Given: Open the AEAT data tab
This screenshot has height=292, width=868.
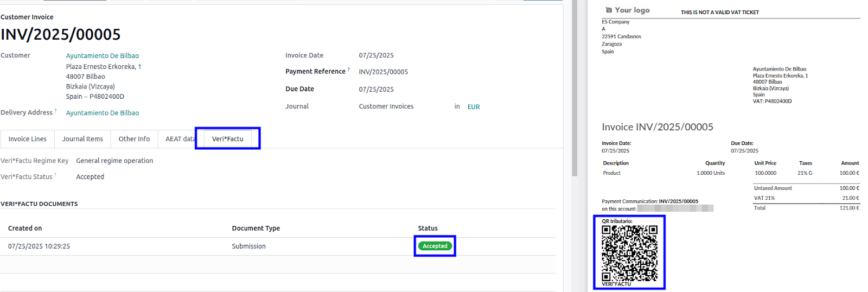Looking at the screenshot, I should tap(179, 139).
